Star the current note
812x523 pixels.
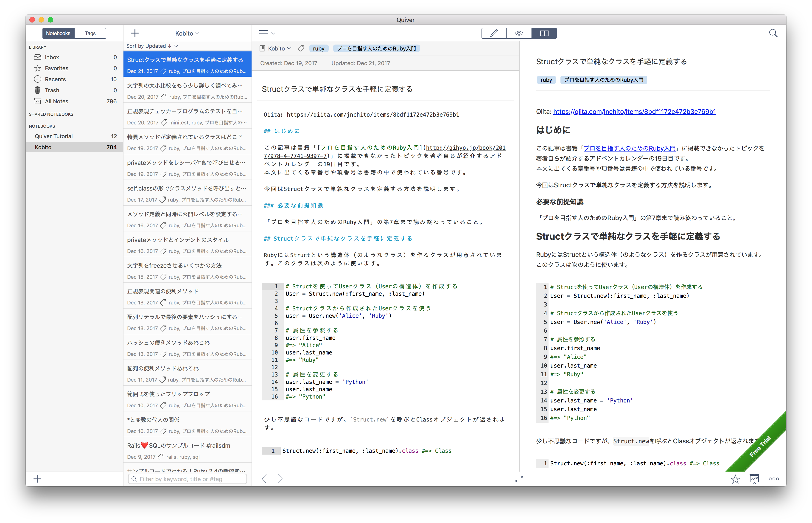click(735, 479)
